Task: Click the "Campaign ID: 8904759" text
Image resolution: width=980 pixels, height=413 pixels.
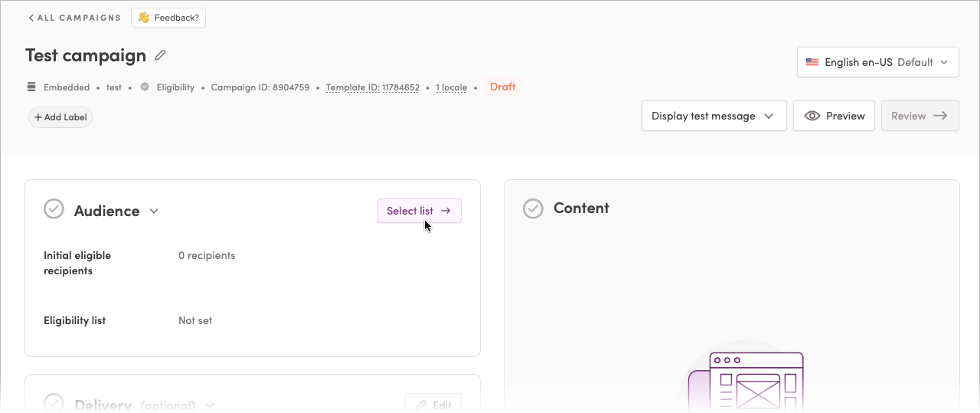Action: pos(260,87)
